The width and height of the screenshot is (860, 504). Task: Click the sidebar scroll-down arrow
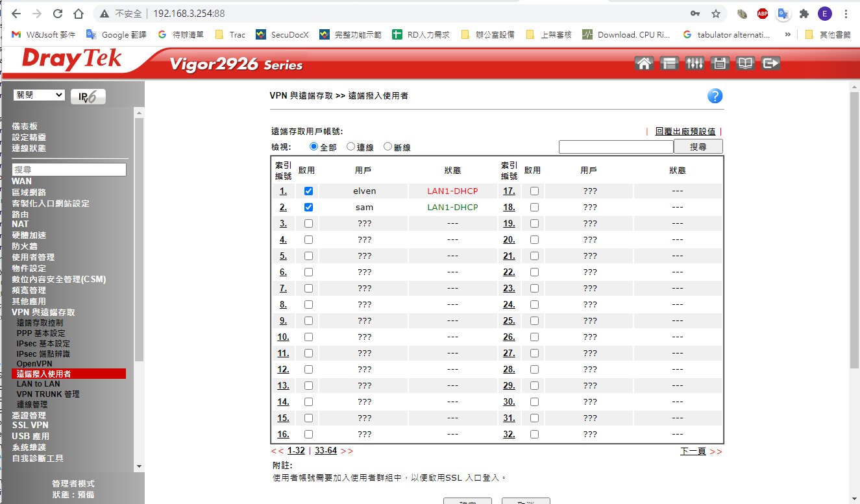coord(140,466)
